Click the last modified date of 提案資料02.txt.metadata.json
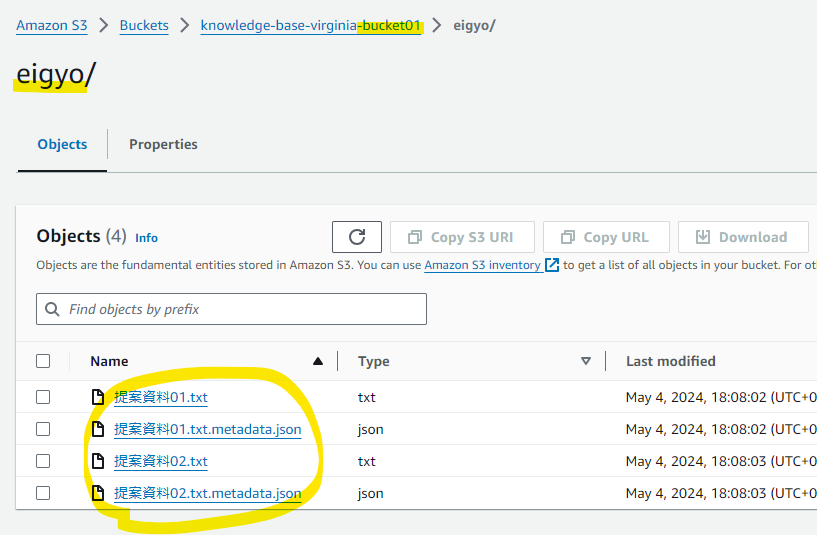This screenshot has width=817, height=535. (721, 493)
